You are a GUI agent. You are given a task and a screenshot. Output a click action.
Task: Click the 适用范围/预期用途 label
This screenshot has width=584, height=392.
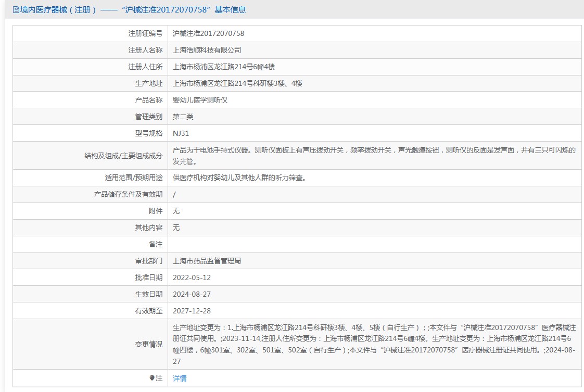point(134,178)
